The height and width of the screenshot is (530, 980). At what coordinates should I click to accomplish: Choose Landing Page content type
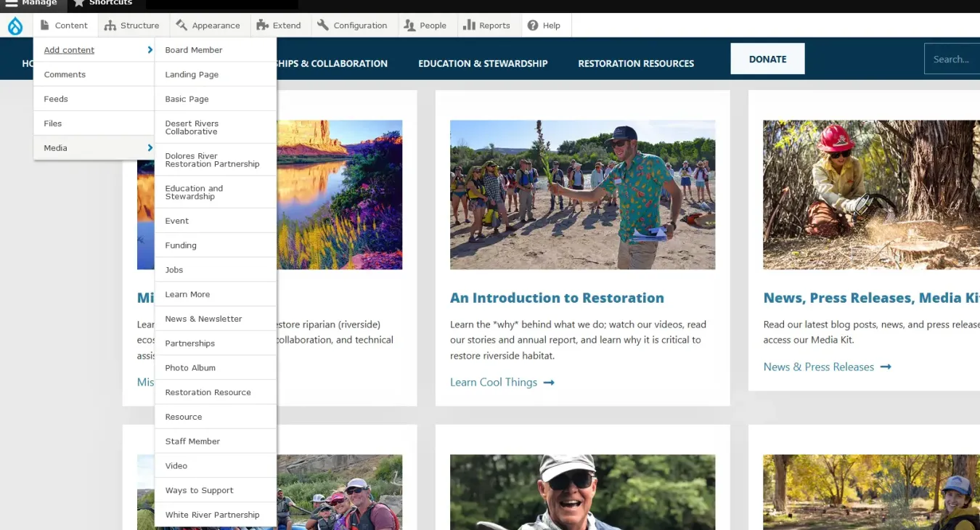point(216,75)
